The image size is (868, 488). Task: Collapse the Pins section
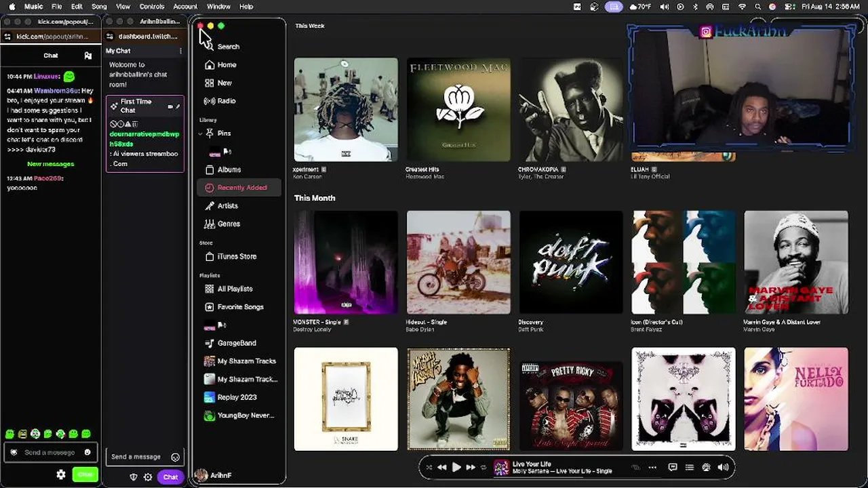[x=201, y=134]
